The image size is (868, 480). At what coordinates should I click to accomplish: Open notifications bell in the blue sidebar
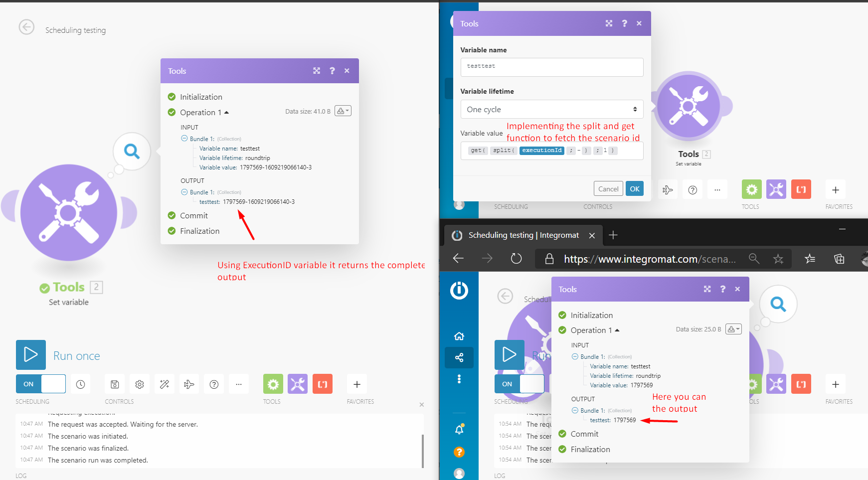coord(459,429)
